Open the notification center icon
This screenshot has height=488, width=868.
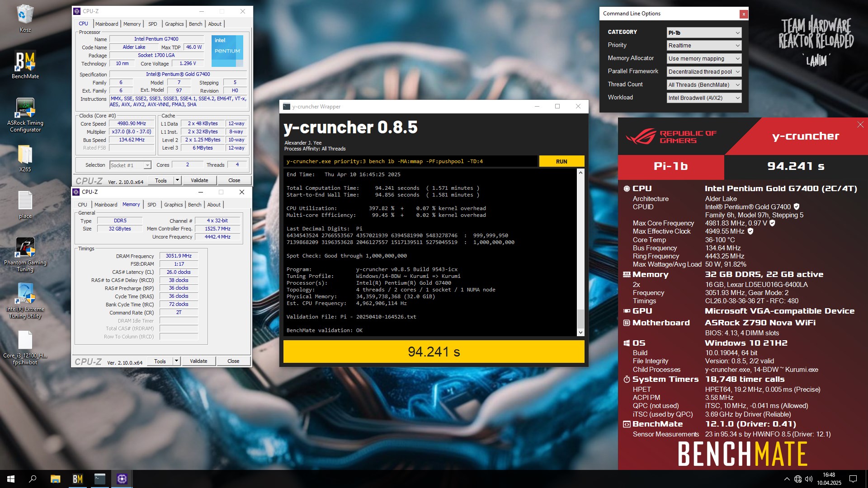[x=853, y=479]
